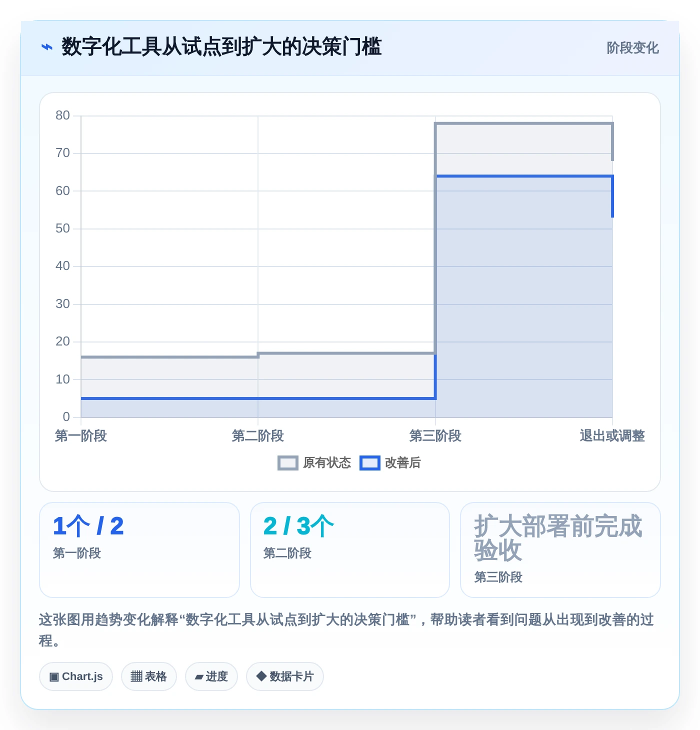The width and height of the screenshot is (700, 730).
Task: Click the square icon in Chart.js chip
Action: [x=54, y=677]
